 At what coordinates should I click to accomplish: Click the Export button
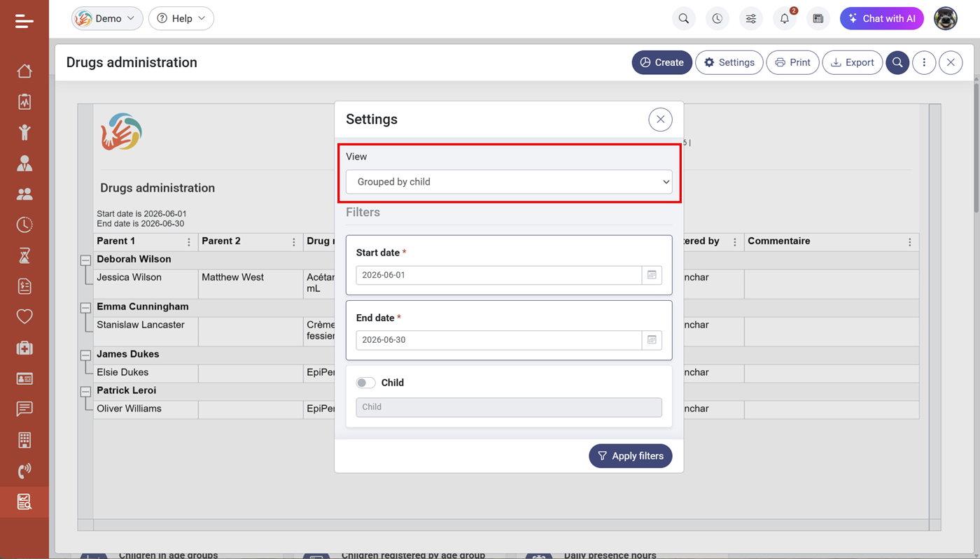pos(853,62)
